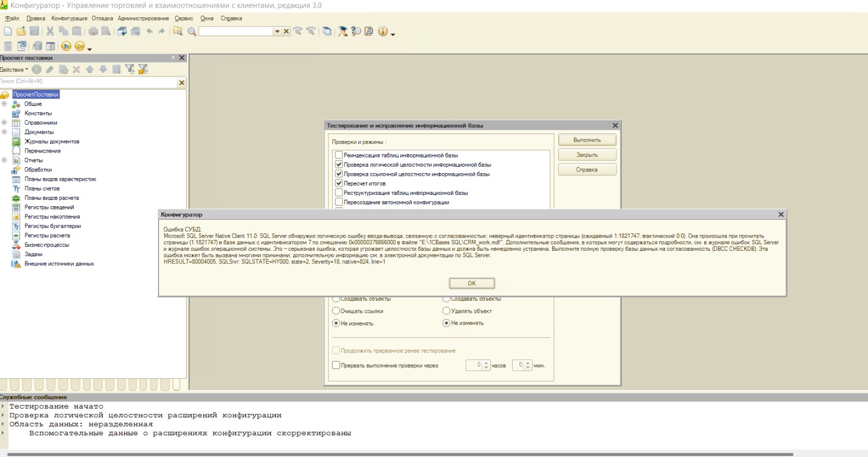Expand the 'Справочники' tree node
The image size is (868, 457).
point(4,123)
